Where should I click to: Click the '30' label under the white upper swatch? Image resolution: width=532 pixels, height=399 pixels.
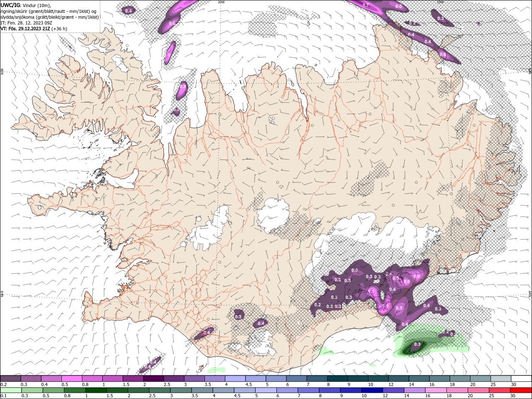pos(513,384)
